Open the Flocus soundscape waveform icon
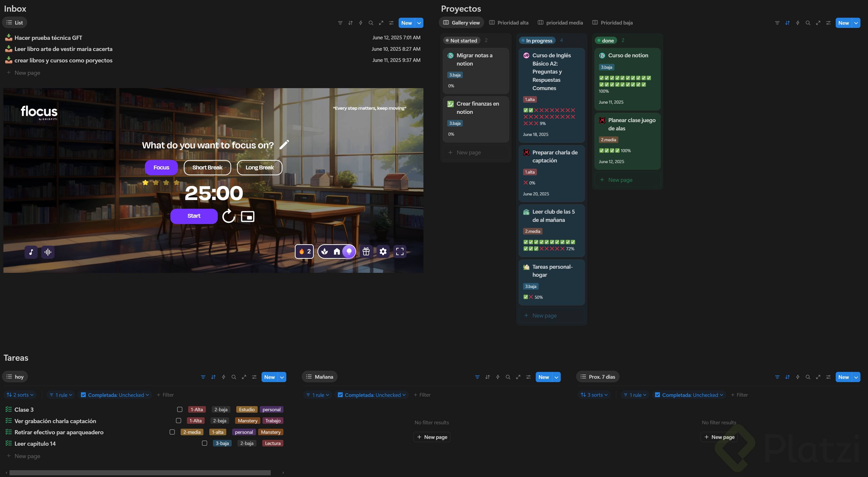This screenshot has height=477, width=868. point(48,252)
